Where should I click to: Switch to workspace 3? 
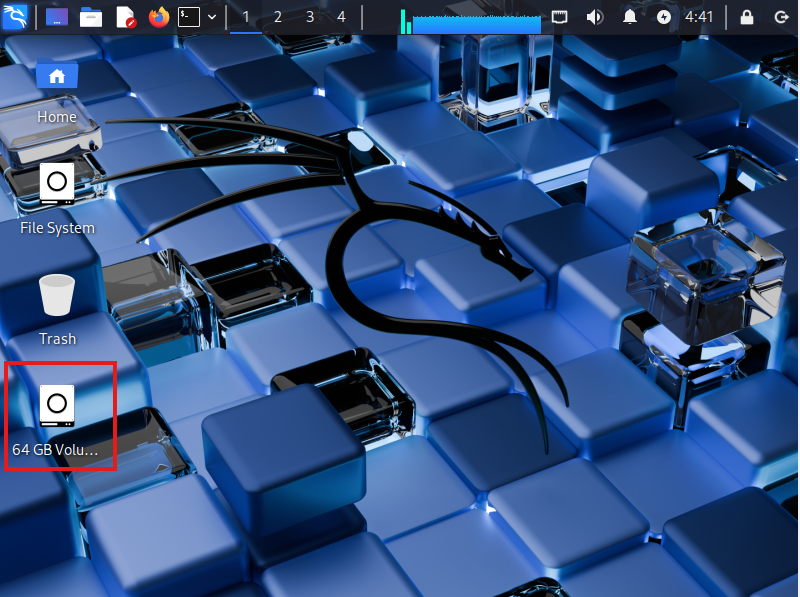pyautogui.click(x=310, y=17)
